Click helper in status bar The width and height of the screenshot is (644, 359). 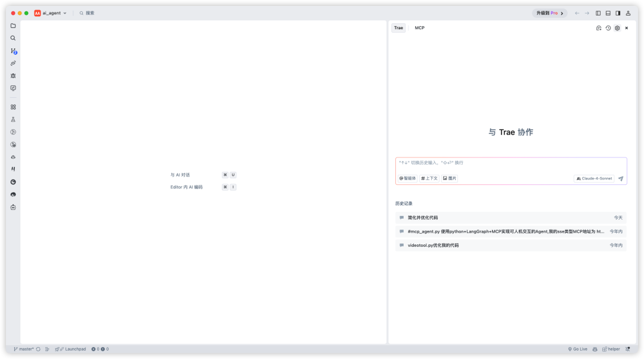tap(611, 349)
